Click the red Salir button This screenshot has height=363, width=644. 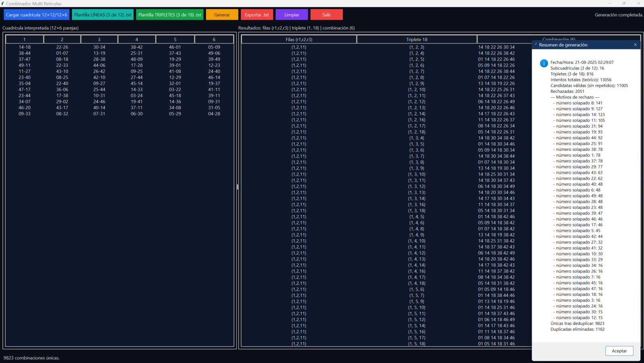point(326,15)
